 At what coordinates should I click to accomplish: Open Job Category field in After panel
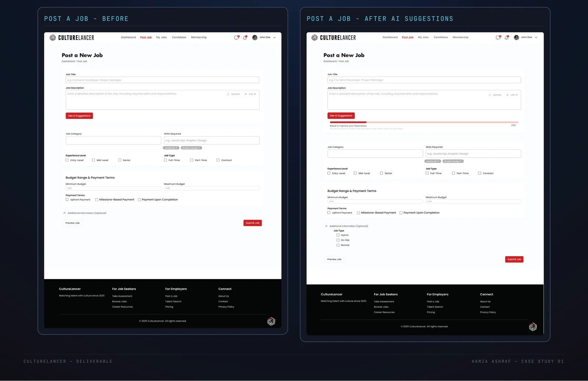pos(375,153)
